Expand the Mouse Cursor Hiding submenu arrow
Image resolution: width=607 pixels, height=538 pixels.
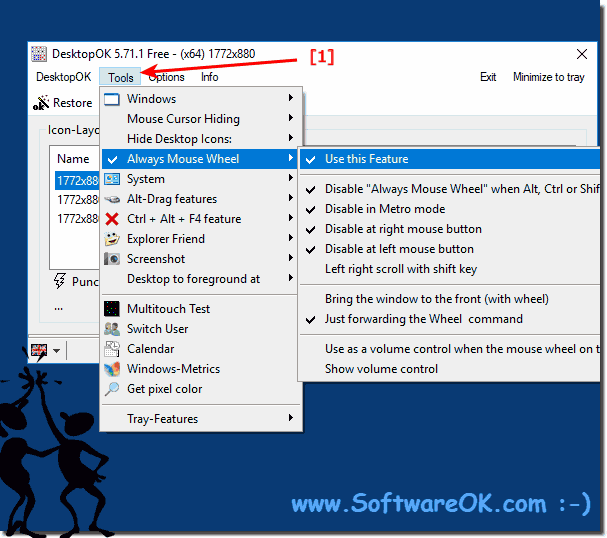click(291, 118)
